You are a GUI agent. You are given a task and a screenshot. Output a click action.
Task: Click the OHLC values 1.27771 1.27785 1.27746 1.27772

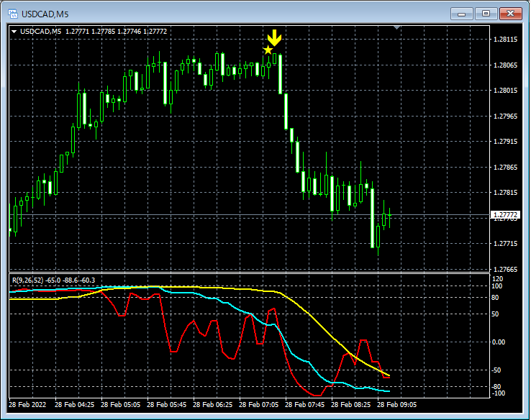(116, 32)
